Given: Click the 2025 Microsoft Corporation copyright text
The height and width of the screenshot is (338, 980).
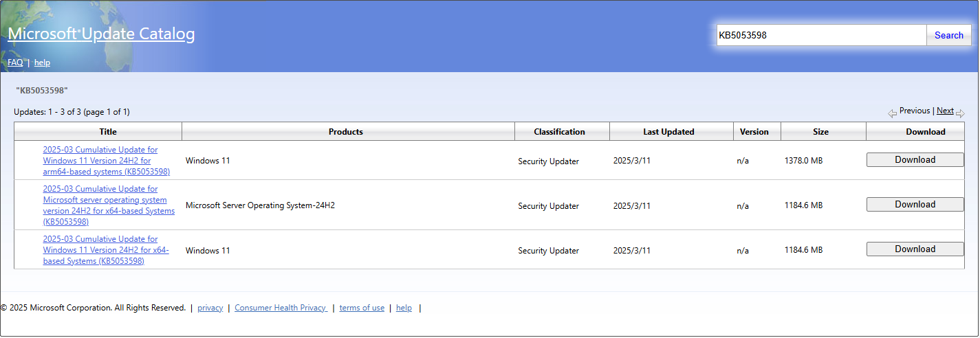Looking at the screenshot, I should click(94, 308).
